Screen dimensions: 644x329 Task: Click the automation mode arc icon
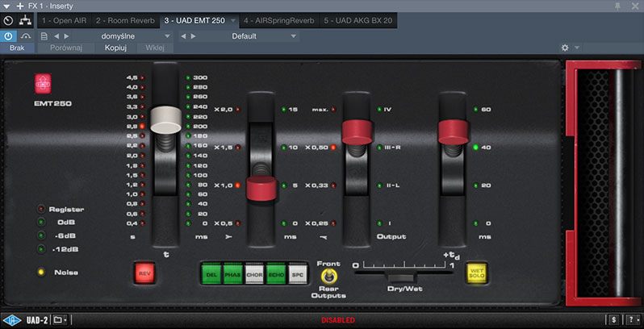tap(26, 36)
